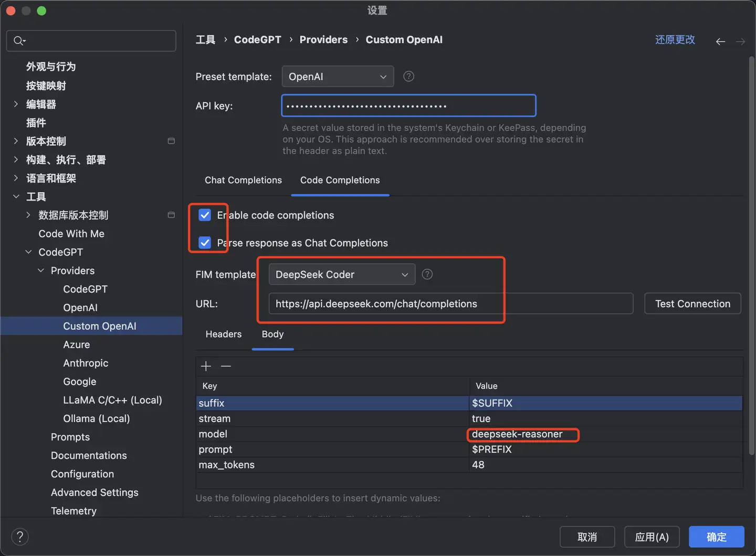The height and width of the screenshot is (556, 756).
Task: Click the deepseek-reasoner value cell
Action: pos(606,434)
